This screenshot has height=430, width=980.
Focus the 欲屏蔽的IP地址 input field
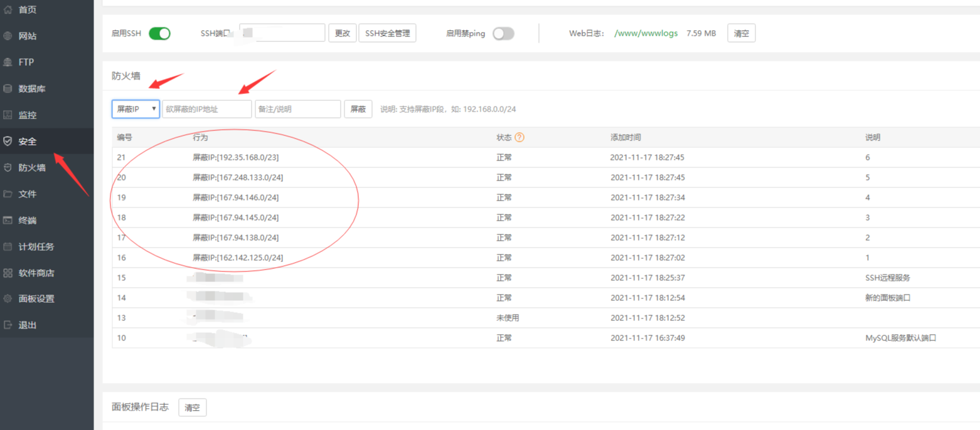tap(207, 109)
